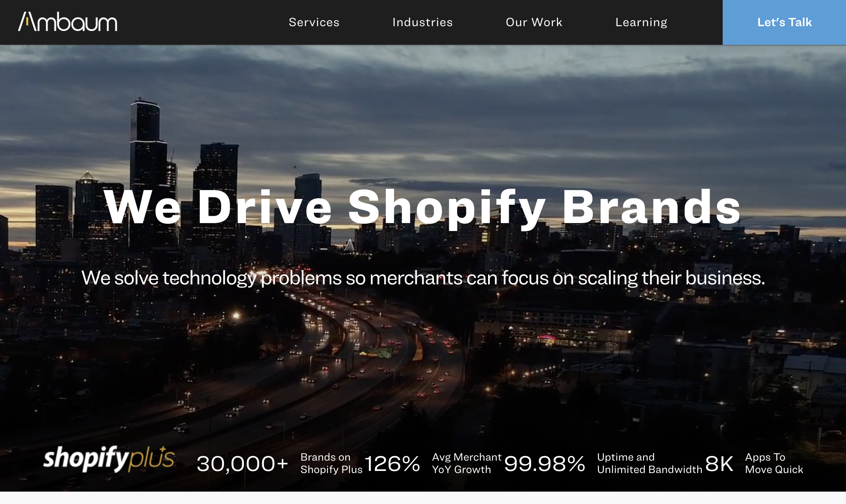The width and height of the screenshot is (846, 504).
Task: Open the Learning nav item
Action: coord(641,22)
